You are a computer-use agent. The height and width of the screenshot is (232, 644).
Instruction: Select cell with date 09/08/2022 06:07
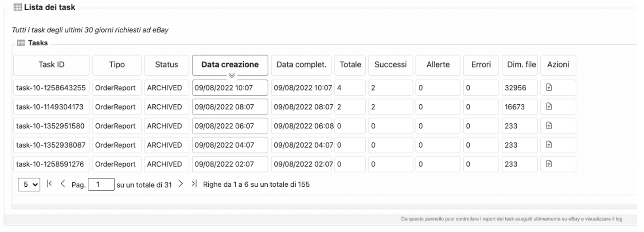(x=230, y=126)
